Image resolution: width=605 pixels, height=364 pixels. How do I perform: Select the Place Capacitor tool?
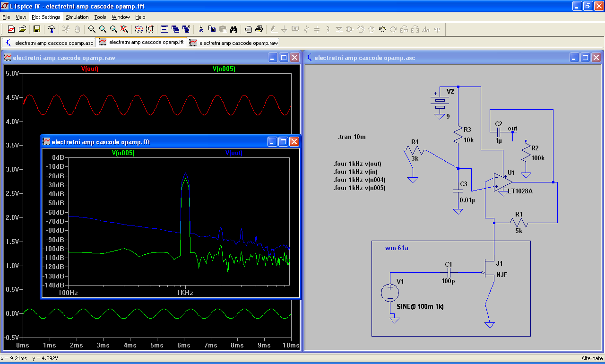point(317,29)
